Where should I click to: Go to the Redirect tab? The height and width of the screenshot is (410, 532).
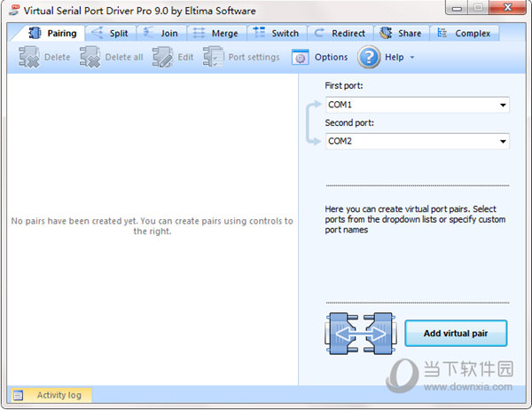(340, 34)
